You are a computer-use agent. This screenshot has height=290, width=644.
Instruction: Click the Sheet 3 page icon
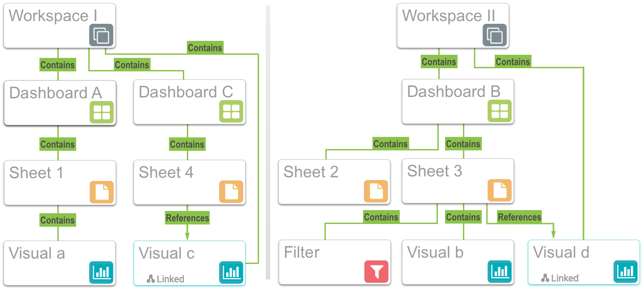coord(499,191)
